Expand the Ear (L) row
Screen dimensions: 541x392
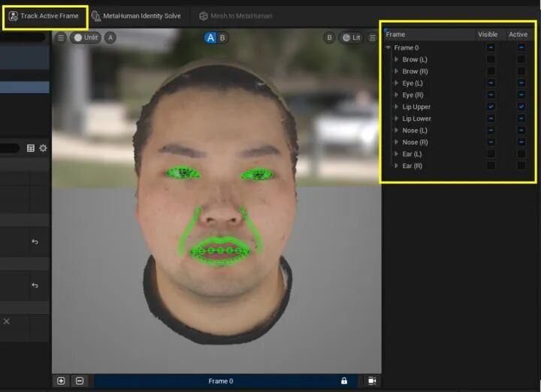397,154
